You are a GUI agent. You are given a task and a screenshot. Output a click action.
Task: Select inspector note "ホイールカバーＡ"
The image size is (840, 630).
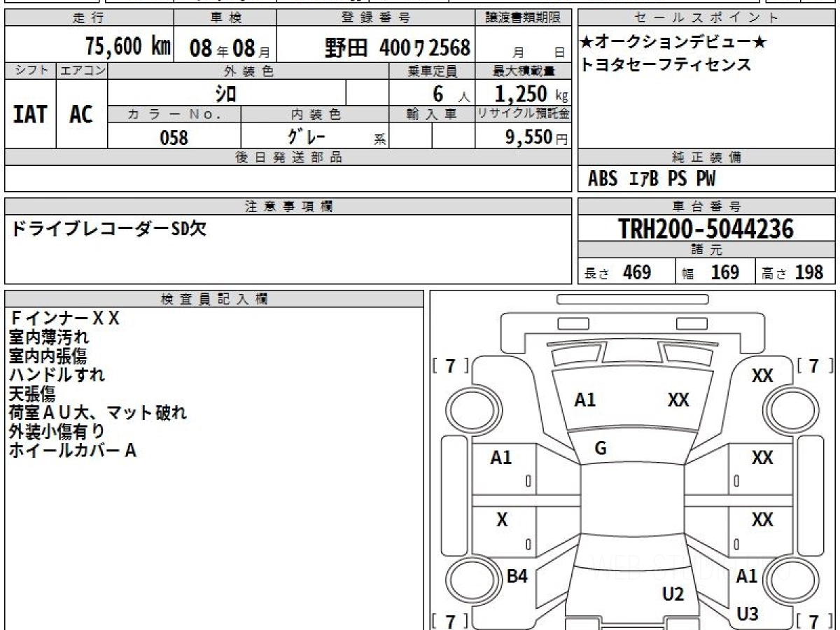[72, 450]
